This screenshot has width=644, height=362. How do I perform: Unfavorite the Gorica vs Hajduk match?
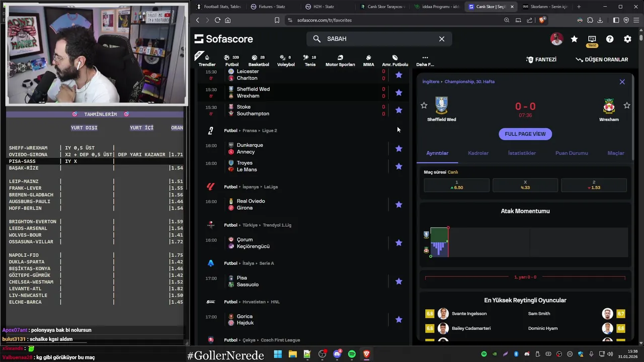pos(398,320)
